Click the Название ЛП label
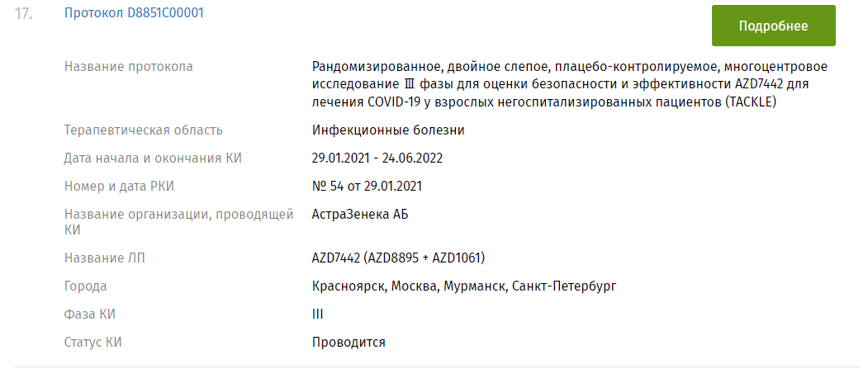 point(104,258)
